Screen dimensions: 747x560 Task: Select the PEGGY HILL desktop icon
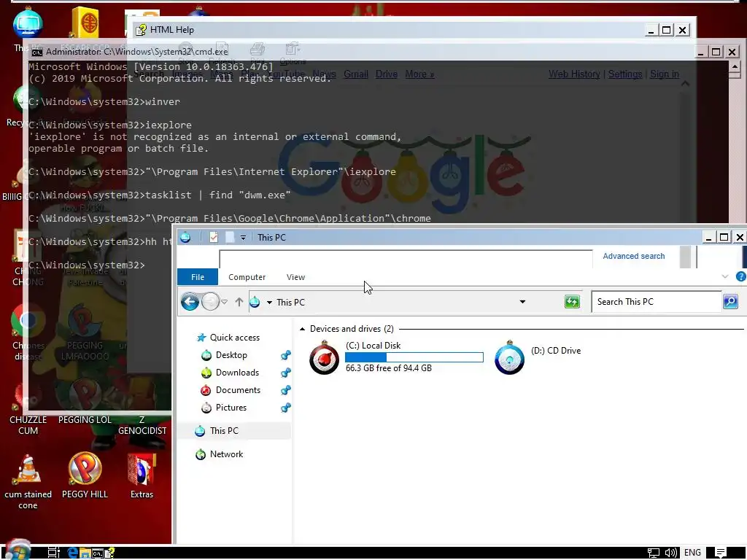85,475
